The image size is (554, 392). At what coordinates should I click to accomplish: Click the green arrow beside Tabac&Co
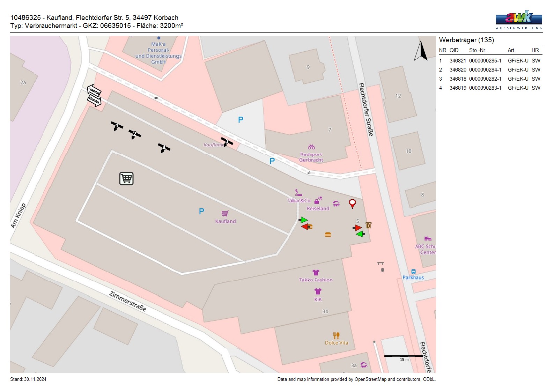pyautogui.click(x=303, y=220)
